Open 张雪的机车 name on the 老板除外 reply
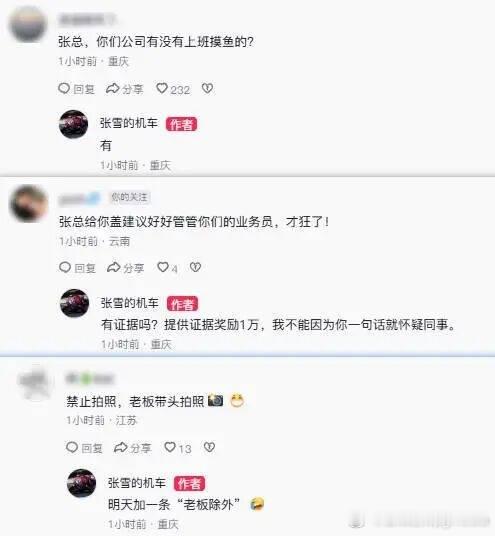Screen dimensions: 495x536 click(x=137, y=483)
